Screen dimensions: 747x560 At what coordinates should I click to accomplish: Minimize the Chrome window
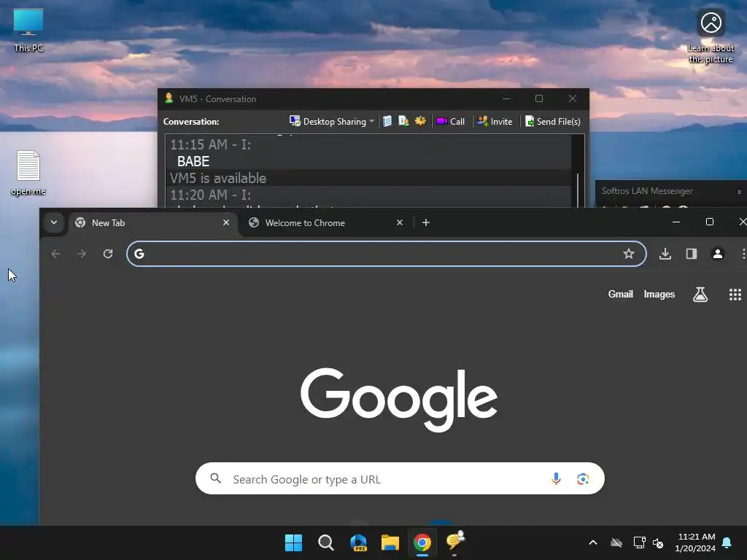[x=676, y=222]
